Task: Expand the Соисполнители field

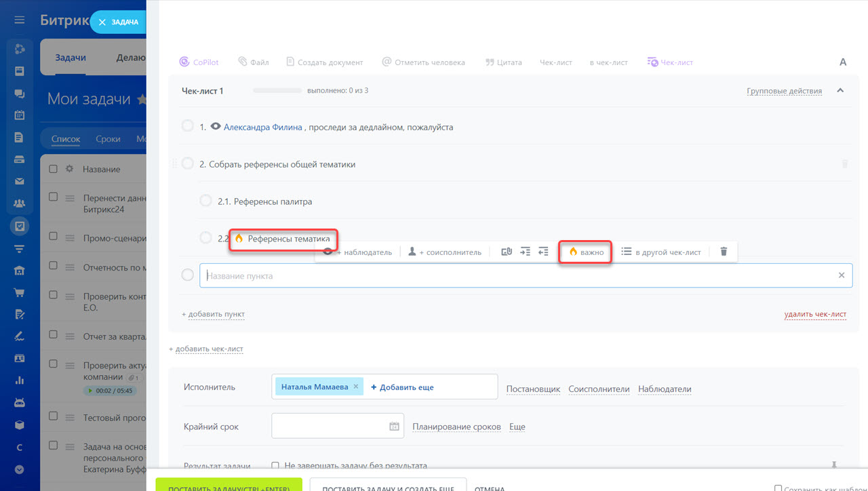Action: (599, 389)
